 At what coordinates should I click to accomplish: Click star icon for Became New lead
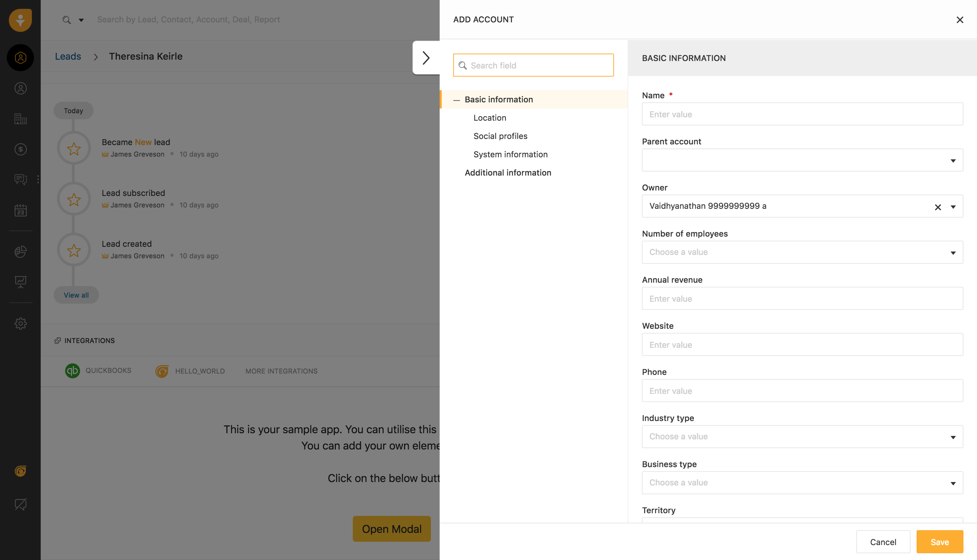point(74,148)
